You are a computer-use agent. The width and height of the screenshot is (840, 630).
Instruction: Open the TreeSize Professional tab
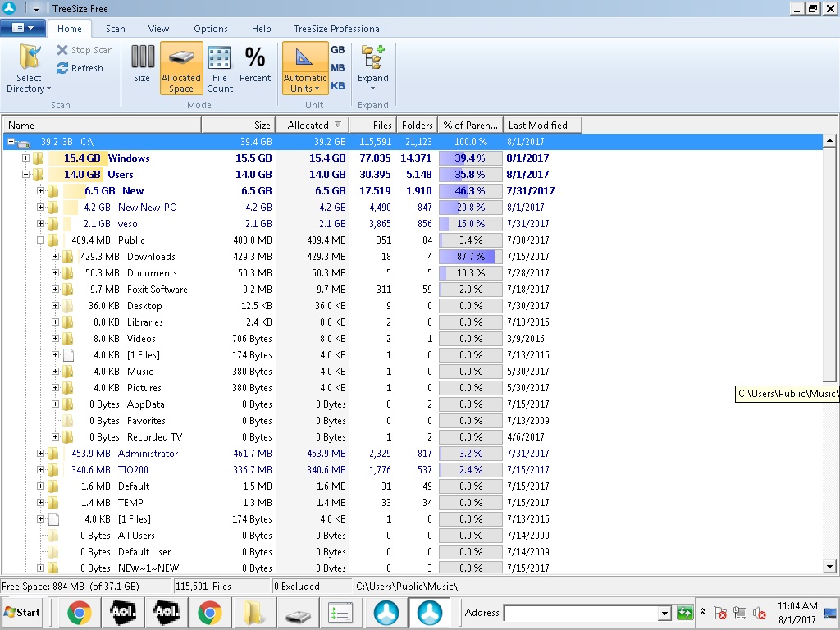tap(338, 29)
